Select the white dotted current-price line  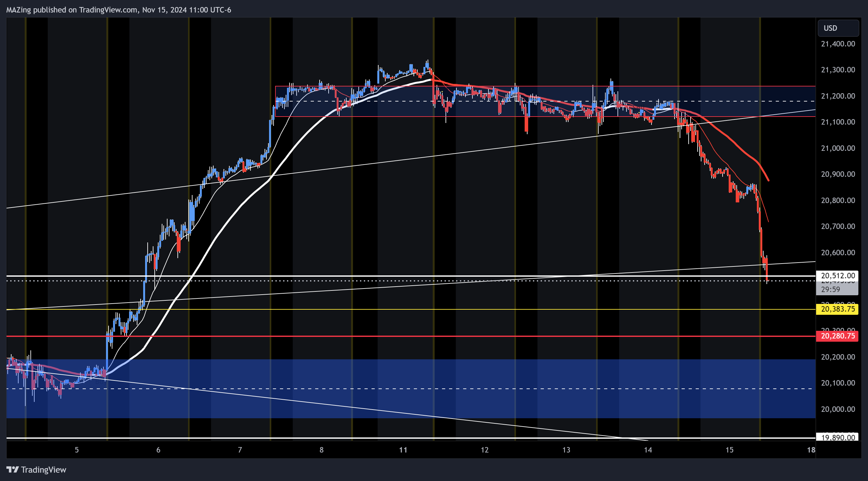[411, 281]
